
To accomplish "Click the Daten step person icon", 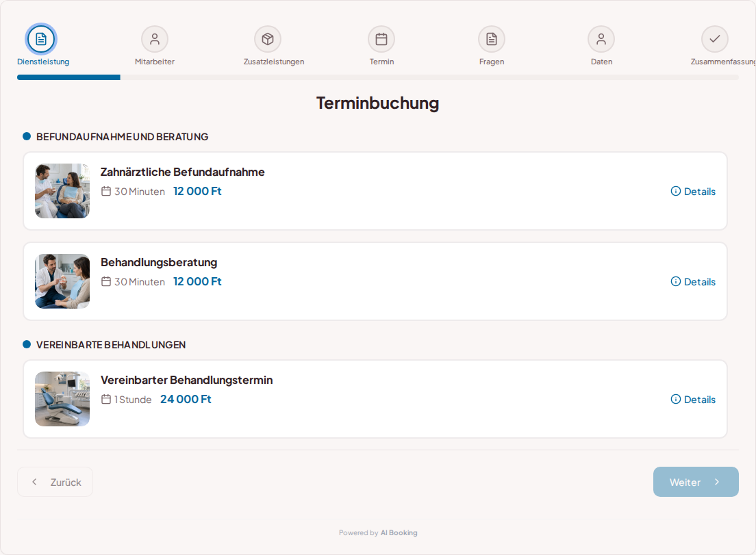I will [601, 39].
